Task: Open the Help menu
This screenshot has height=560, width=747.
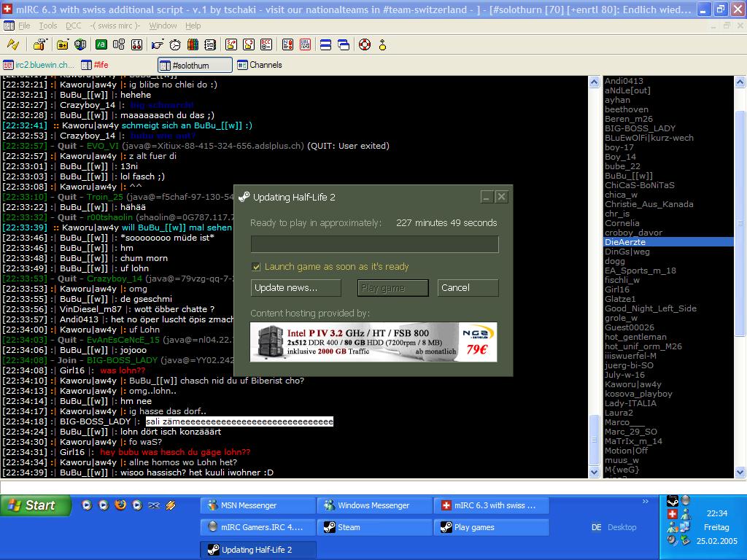Action: pos(193,26)
